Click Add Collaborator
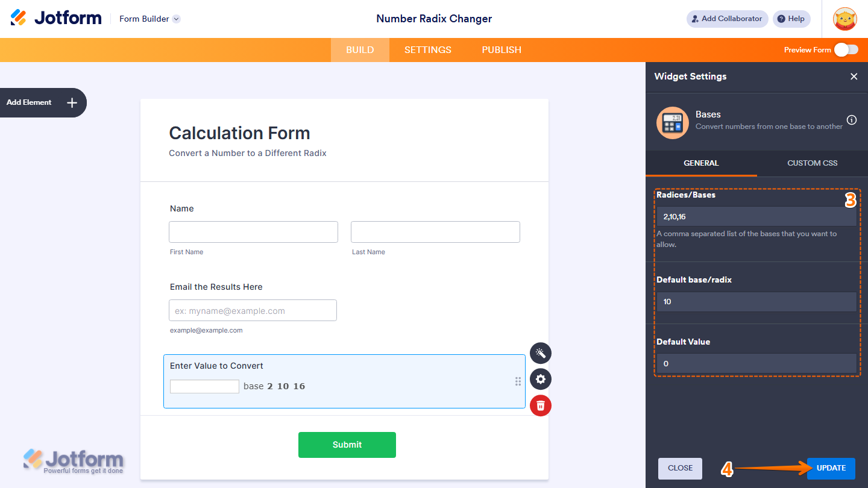This screenshot has width=868, height=488. click(x=727, y=19)
